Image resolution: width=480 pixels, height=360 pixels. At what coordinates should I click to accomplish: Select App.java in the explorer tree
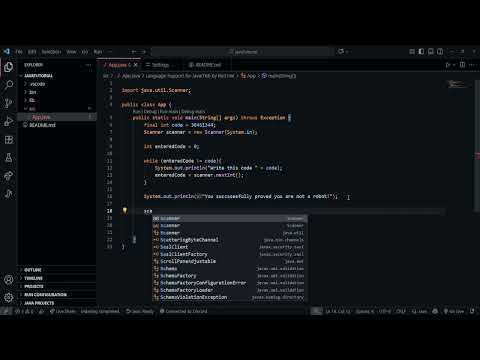[57, 117]
